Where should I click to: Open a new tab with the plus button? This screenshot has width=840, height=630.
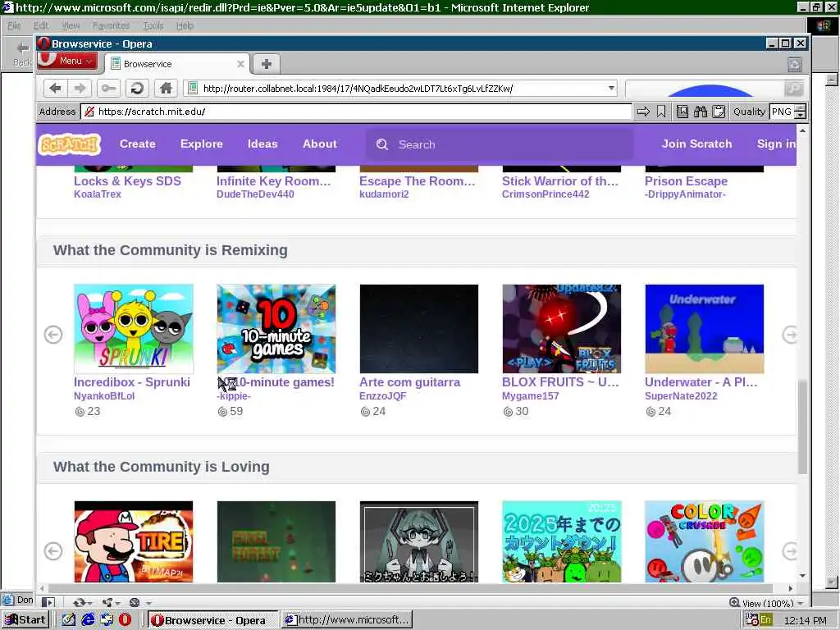[267, 64]
